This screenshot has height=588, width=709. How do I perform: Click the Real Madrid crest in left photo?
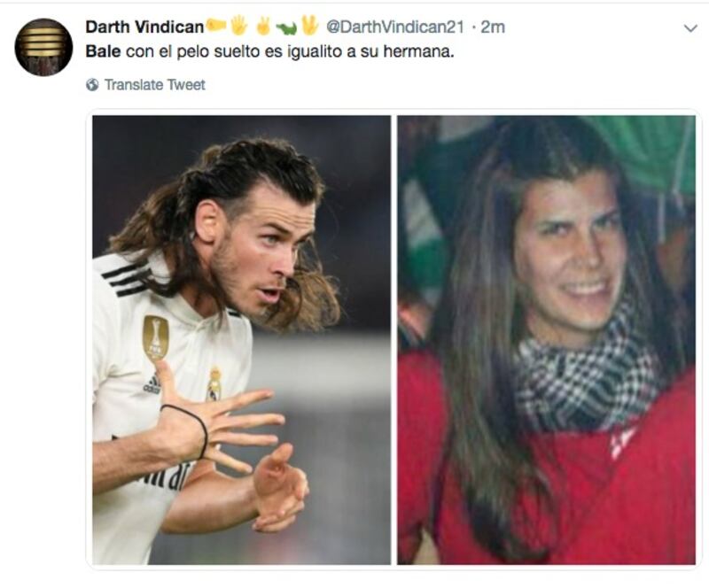(214, 384)
